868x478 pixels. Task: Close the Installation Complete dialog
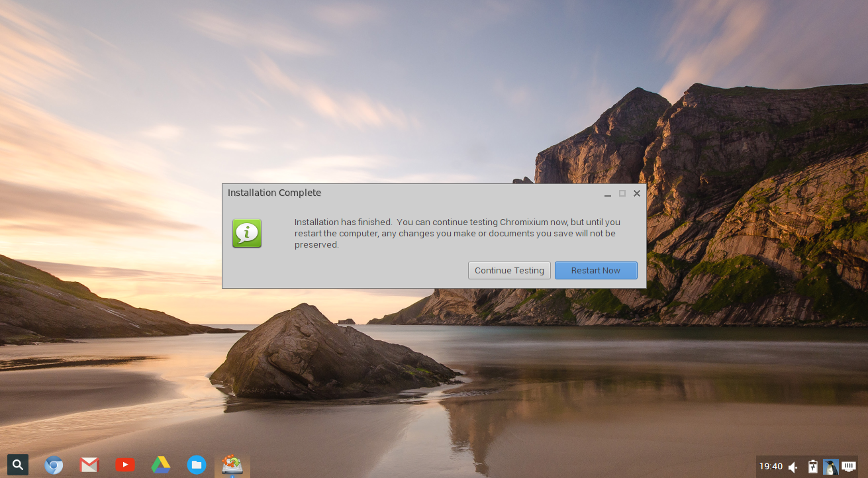coord(637,193)
